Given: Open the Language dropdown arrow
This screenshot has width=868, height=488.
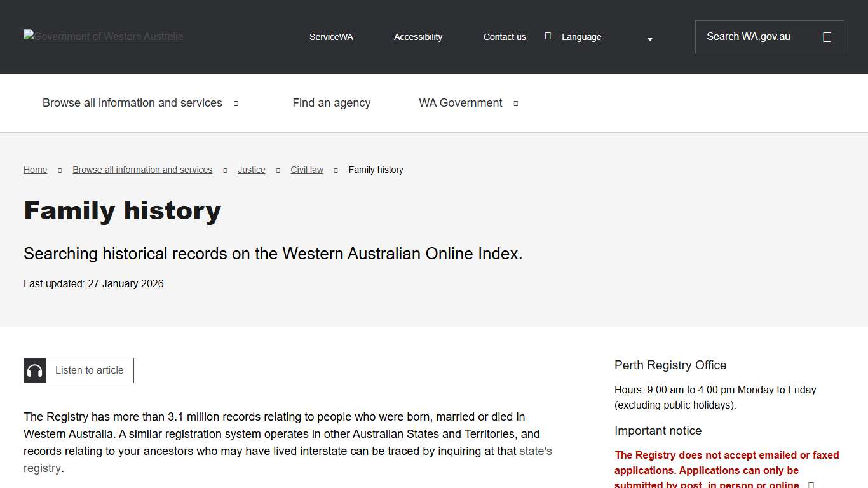Looking at the screenshot, I should [x=649, y=39].
